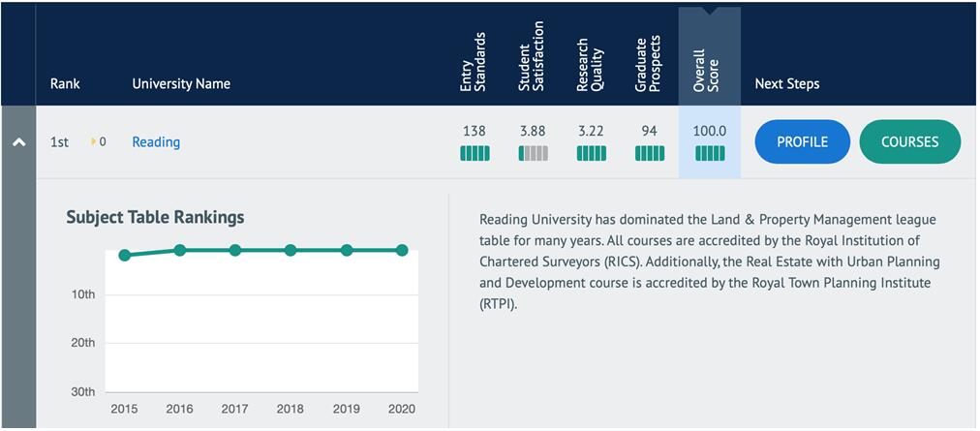The image size is (980, 431).
Task: Click the Overall Score bar indicator under 100.0
Action: pos(710,153)
